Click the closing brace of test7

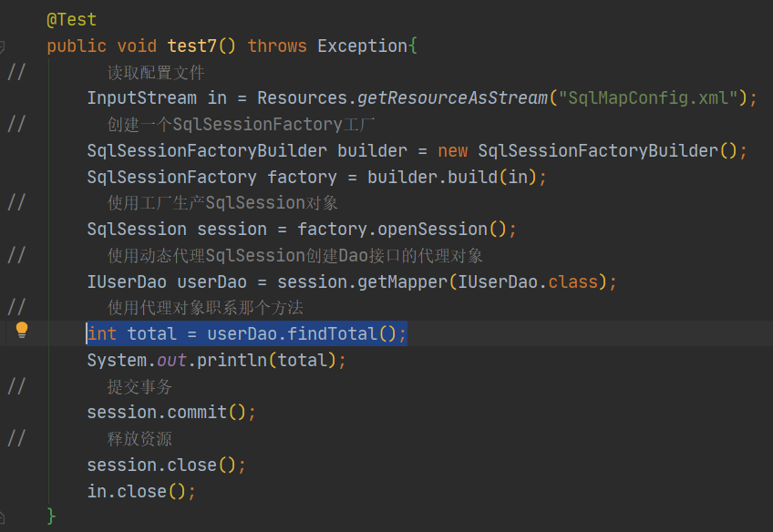point(51,517)
